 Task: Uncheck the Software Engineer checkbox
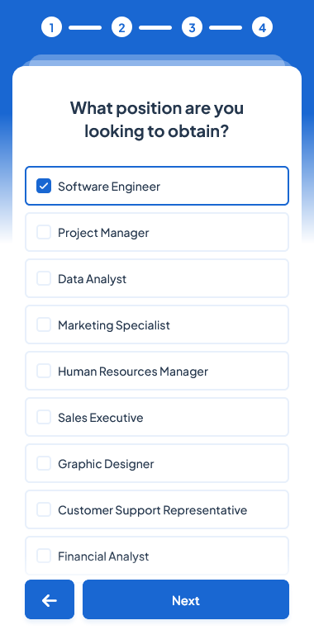click(x=44, y=186)
